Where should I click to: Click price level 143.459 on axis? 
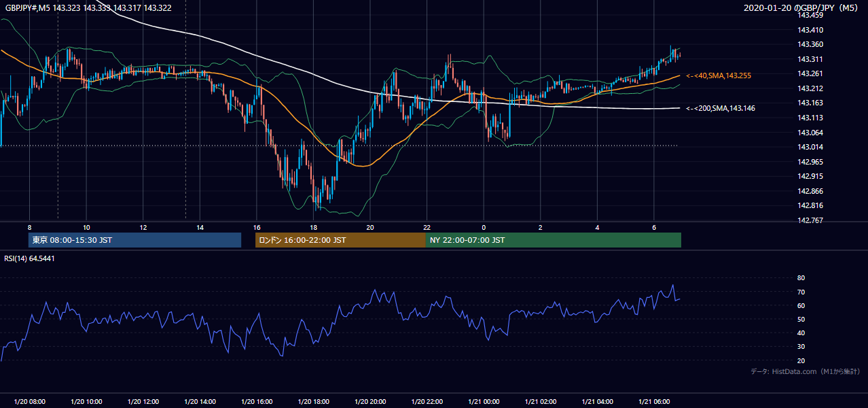[810, 15]
